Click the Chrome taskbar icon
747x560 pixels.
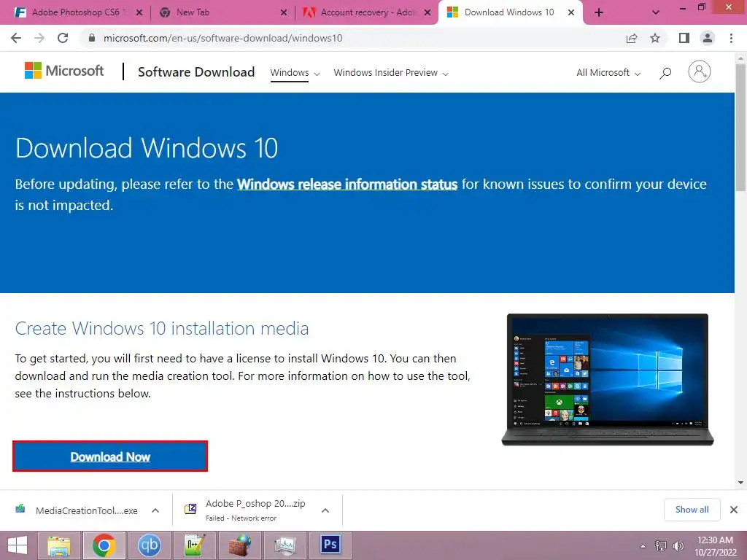coord(104,545)
